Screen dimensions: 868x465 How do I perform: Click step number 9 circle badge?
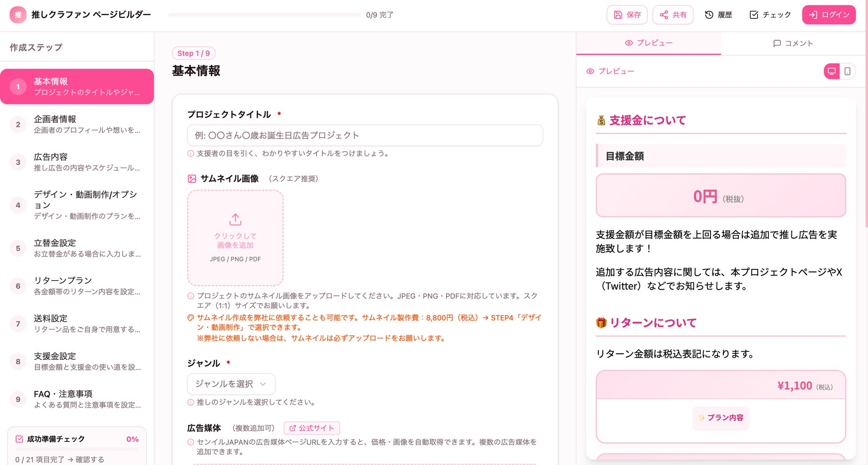[x=18, y=399]
